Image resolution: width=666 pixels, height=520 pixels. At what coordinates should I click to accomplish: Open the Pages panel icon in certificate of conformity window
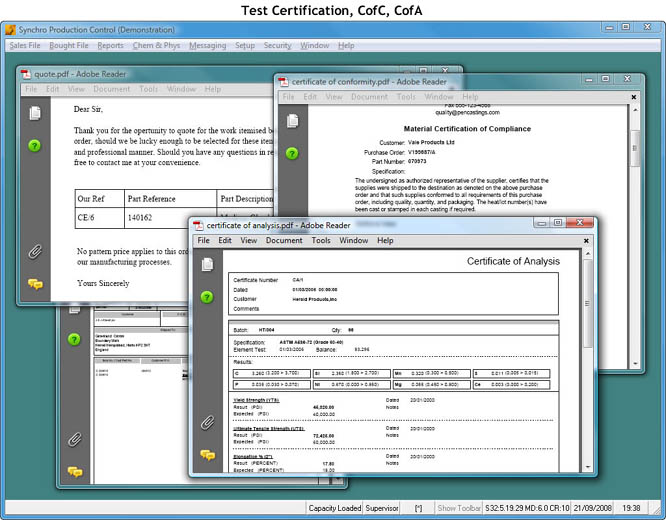tap(292, 121)
